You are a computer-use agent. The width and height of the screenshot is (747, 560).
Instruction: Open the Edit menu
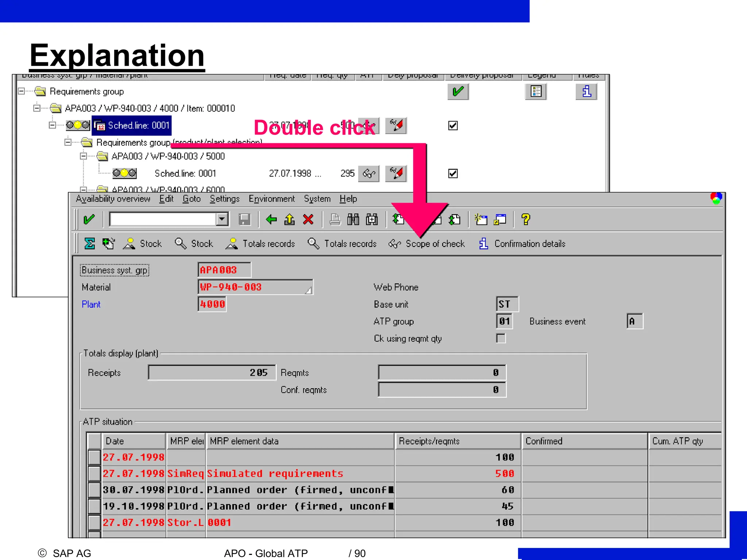[x=166, y=199]
